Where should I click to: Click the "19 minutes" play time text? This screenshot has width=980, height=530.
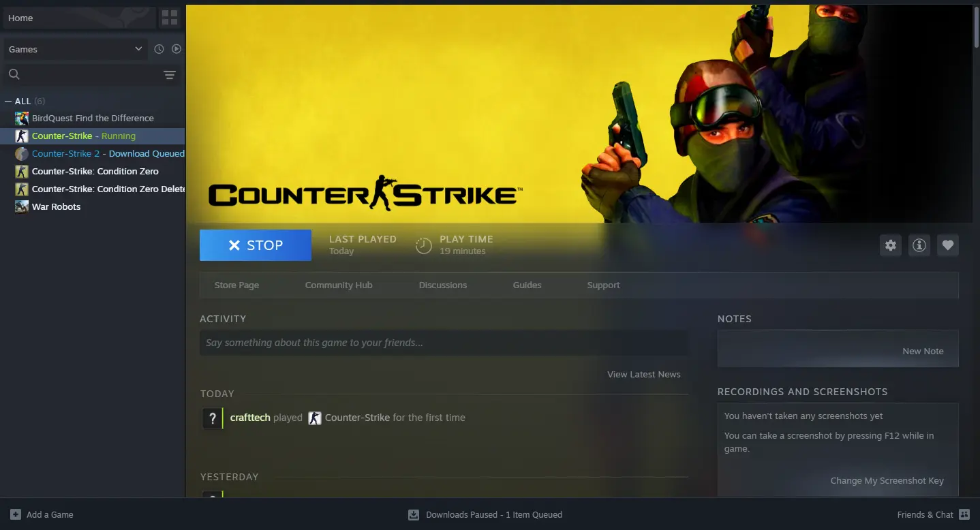(x=463, y=251)
